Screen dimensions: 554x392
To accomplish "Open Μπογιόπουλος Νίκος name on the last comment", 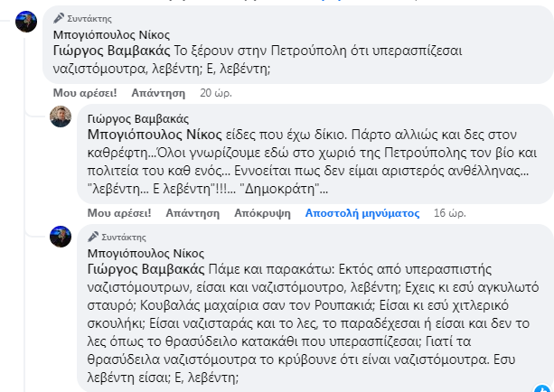I will [146, 253].
